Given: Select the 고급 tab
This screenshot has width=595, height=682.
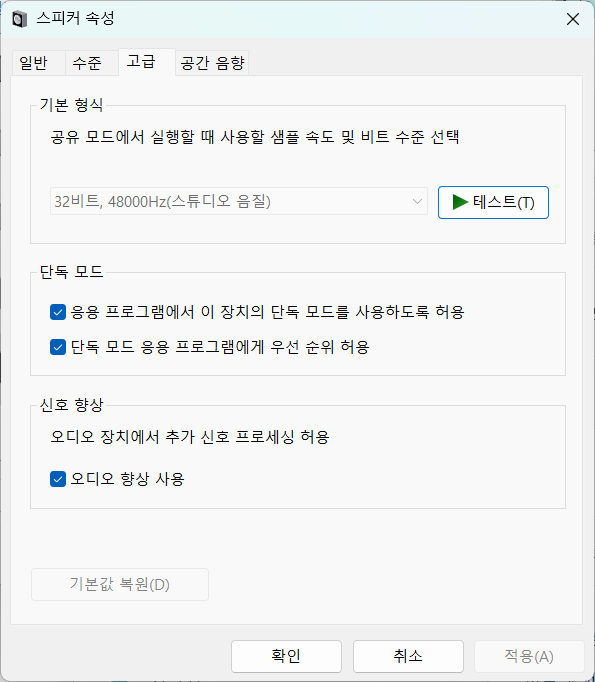Looking at the screenshot, I should 141,61.
